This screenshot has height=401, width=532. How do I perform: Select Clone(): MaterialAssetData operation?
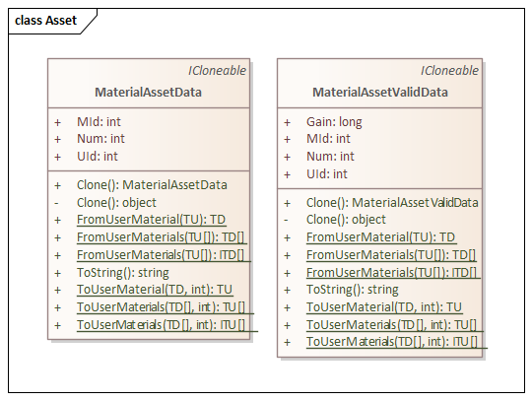click(152, 185)
